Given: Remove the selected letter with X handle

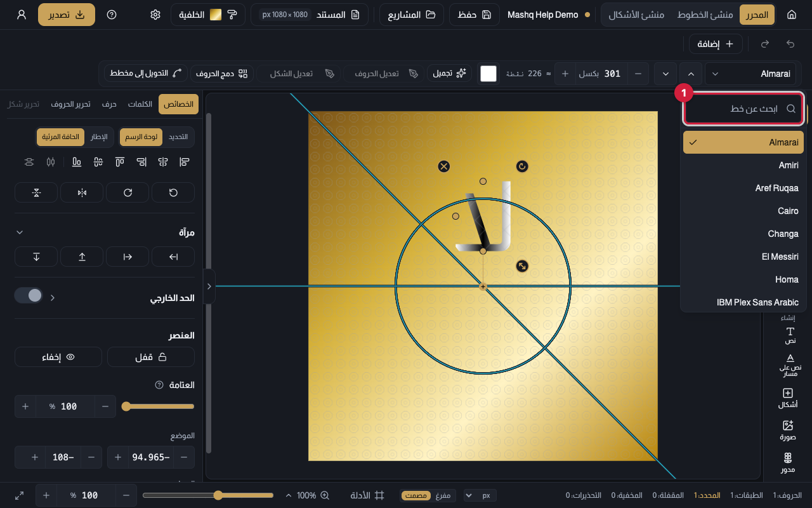Looking at the screenshot, I should pos(444,166).
